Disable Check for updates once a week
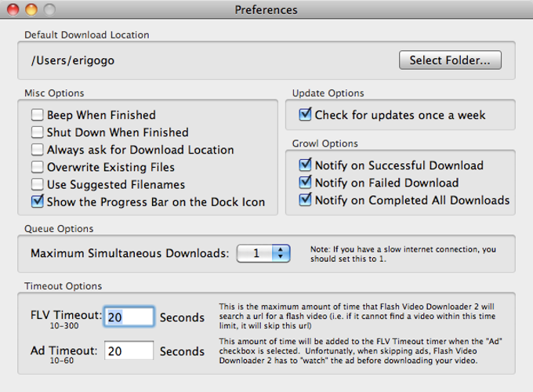Viewport: 533px width, 392px height. click(306, 115)
